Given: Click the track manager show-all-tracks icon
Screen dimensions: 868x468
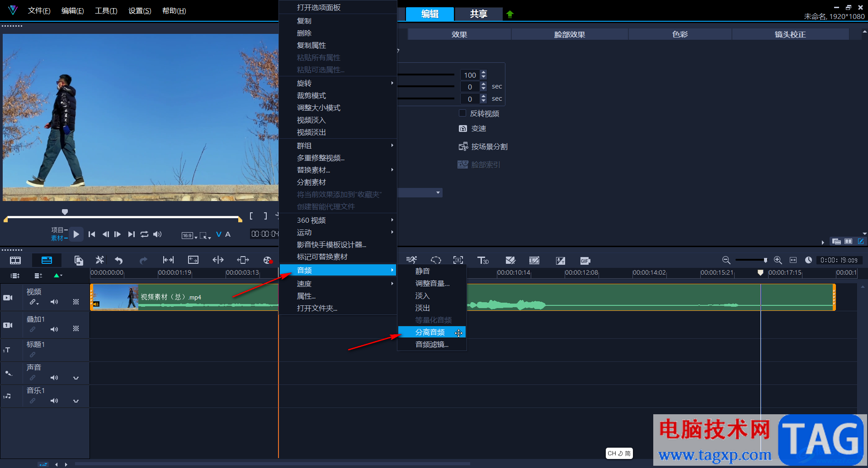Looking at the screenshot, I should click(15, 276).
